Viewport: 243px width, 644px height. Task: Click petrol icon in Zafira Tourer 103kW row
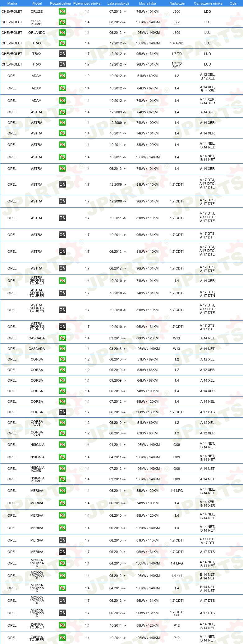[x=62, y=638]
